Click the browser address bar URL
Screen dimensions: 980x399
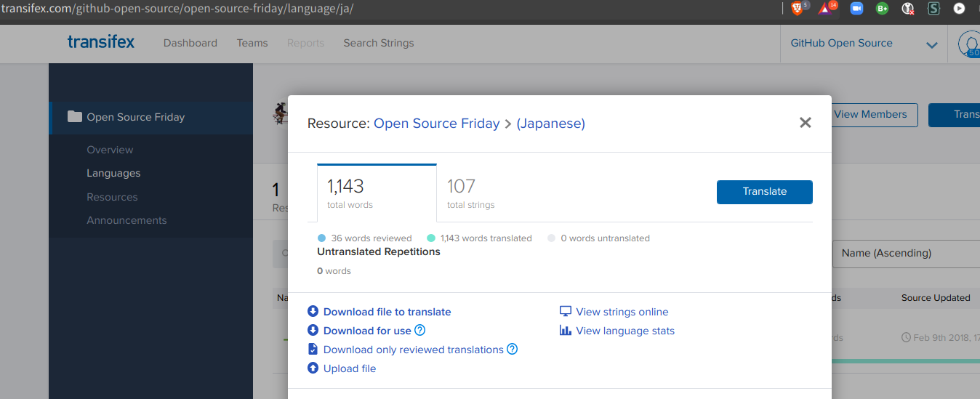click(178, 9)
